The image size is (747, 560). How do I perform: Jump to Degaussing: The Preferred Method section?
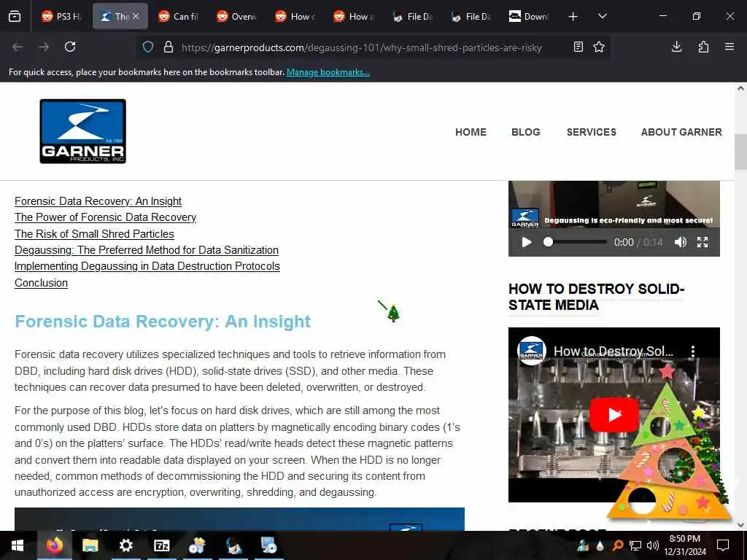click(146, 251)
